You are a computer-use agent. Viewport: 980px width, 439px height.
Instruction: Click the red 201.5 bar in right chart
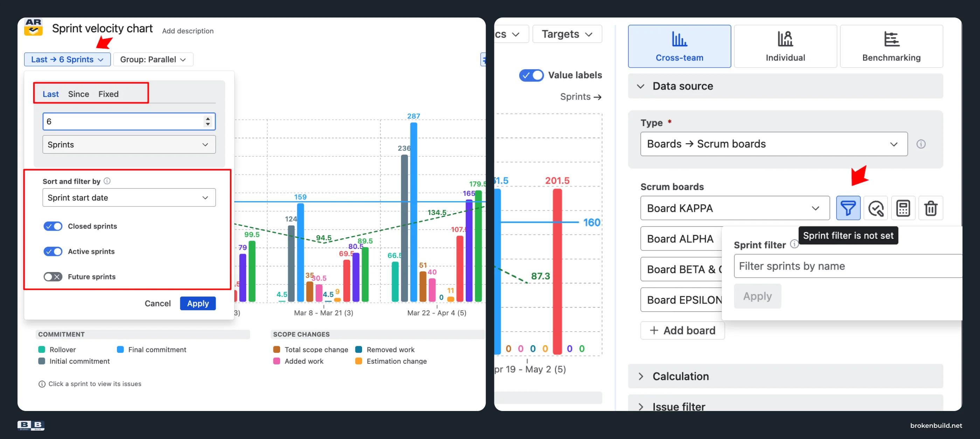pyautogui.click(x=557, y=272)
